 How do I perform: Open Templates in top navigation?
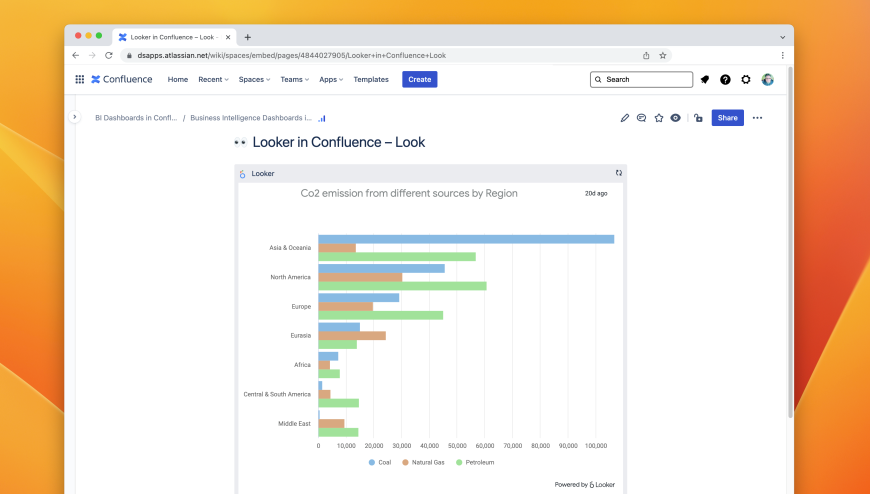pos(371,79)
